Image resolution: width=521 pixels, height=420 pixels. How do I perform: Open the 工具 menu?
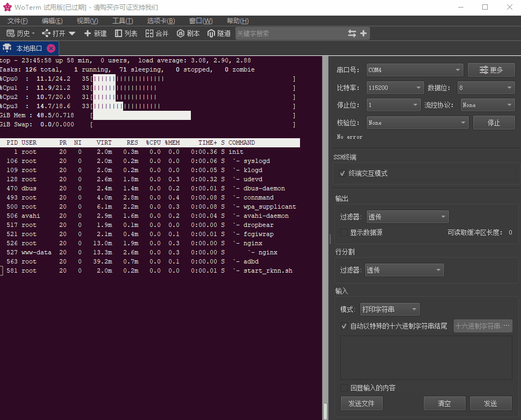pos(122,20)
